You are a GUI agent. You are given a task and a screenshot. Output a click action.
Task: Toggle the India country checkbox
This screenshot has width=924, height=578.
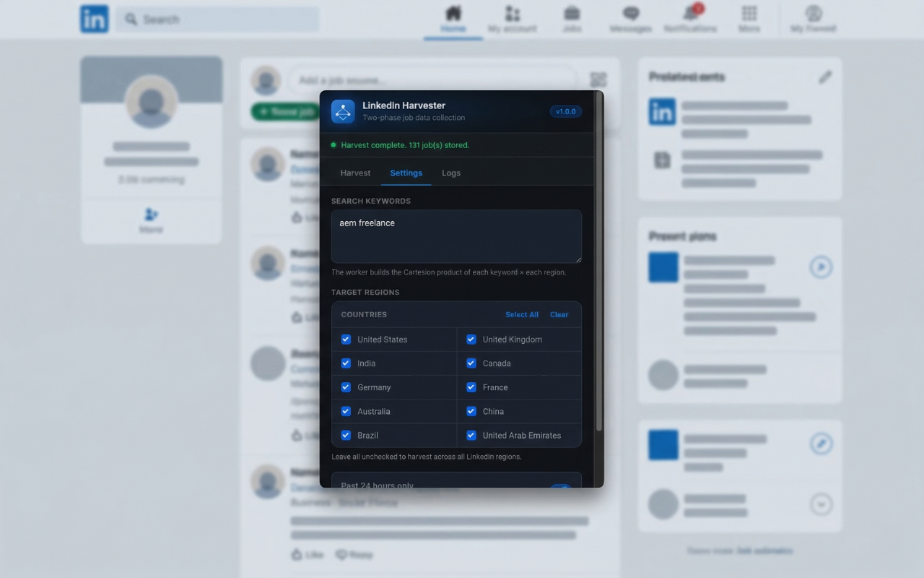point(346,363)
